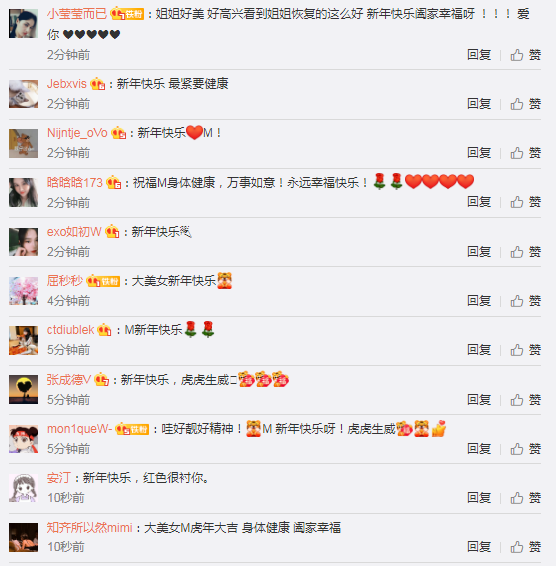
Task: Like Nijntje_oVo's comment
Action: [525, 153]
